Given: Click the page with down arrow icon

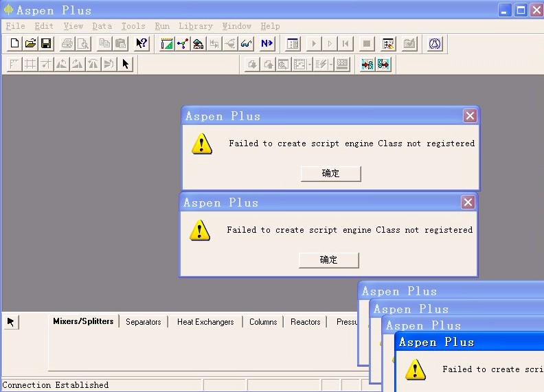Looking at the screenshot, I should point(252,64).
